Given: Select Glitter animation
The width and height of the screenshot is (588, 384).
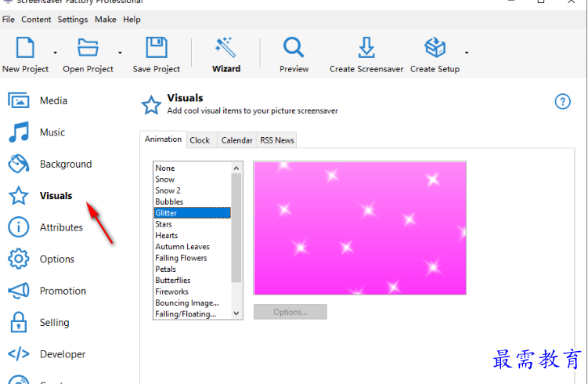Looking at the screenshot, I should pos(193,213).
